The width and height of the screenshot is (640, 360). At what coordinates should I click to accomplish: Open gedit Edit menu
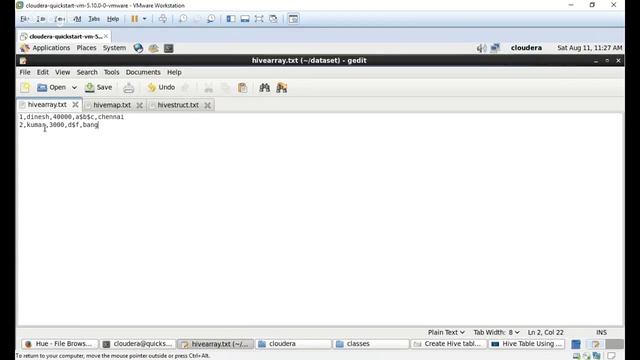click(42, 72)
